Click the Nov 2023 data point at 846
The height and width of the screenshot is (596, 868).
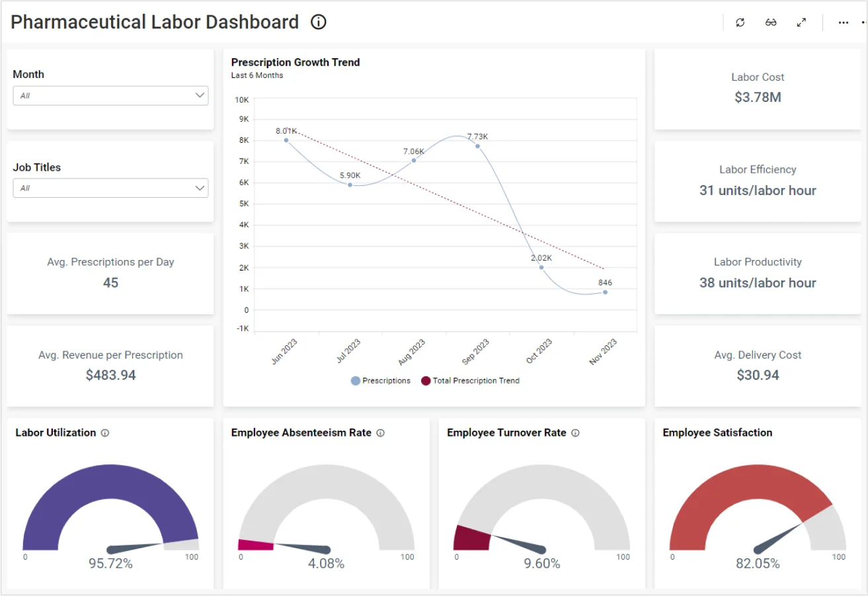tap(605, 292)
